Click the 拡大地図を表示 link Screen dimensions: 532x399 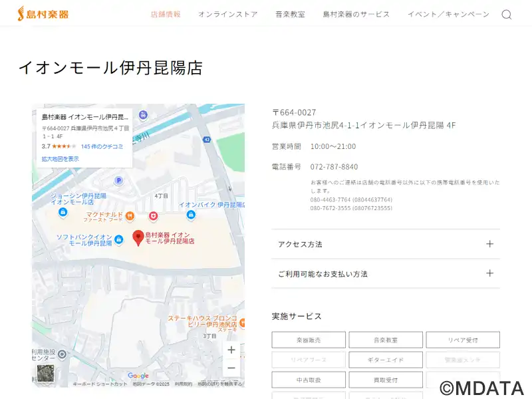pyautogui.click(x=61, y=159)
